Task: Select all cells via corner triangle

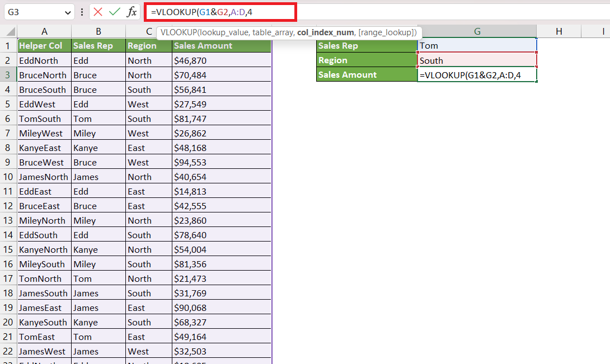Action: click(x=10, y=31)
